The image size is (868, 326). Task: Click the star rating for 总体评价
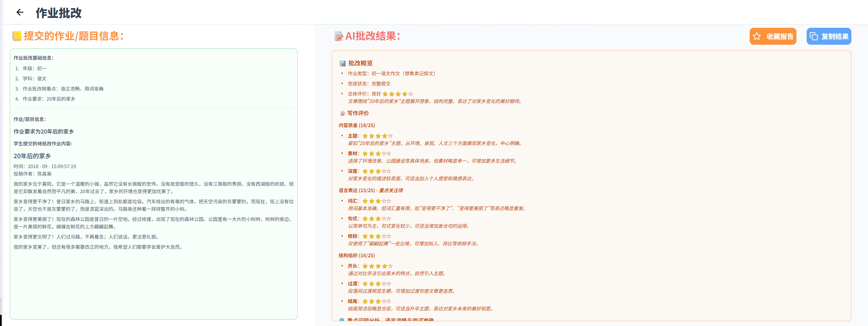[397, 94]
